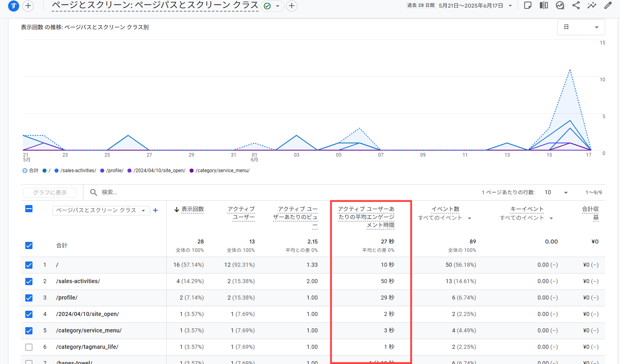The width and height of the screenshot is (620, 364).
Task: Click the 12 (92.31%) active users cell
Action: tap(239, 265)
